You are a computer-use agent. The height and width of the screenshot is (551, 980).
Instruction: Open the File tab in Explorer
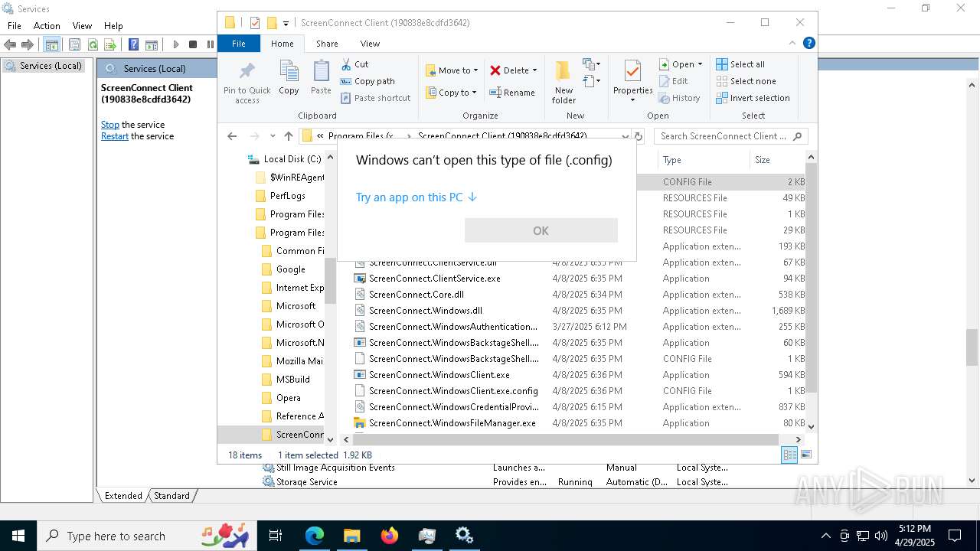[x=239, y=44]
